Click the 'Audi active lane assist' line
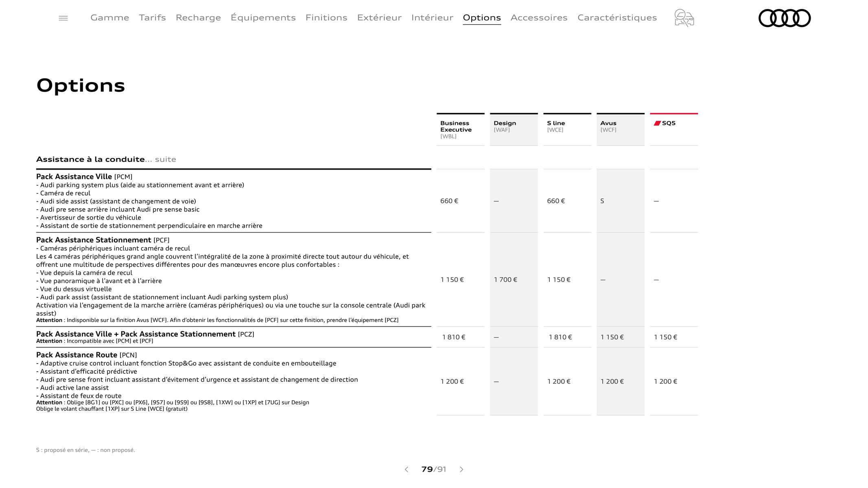 [72, 388]
